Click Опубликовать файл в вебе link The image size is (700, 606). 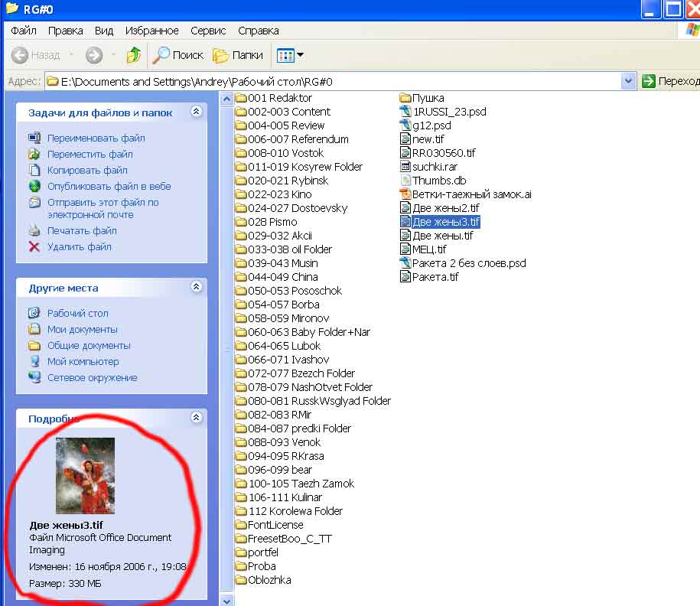[109, 186]
